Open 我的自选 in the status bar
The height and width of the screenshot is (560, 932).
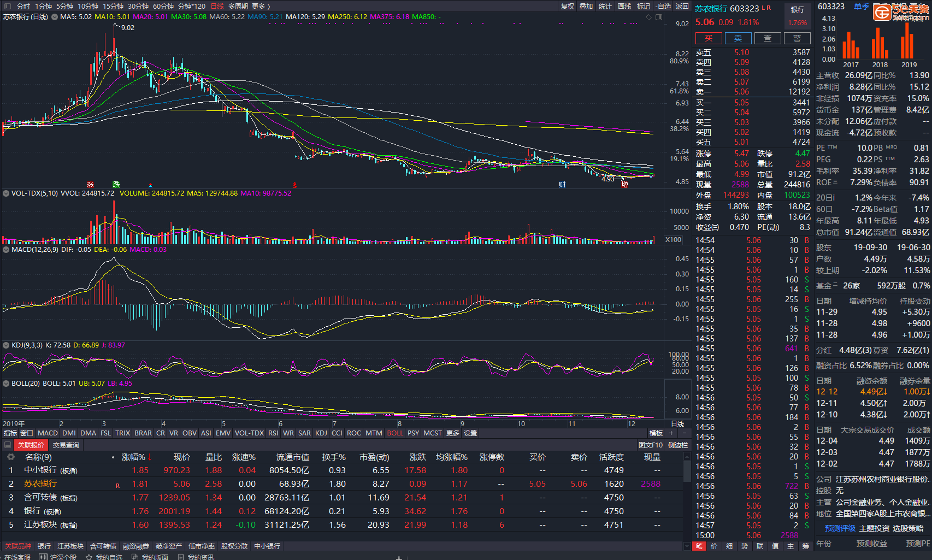104,557
